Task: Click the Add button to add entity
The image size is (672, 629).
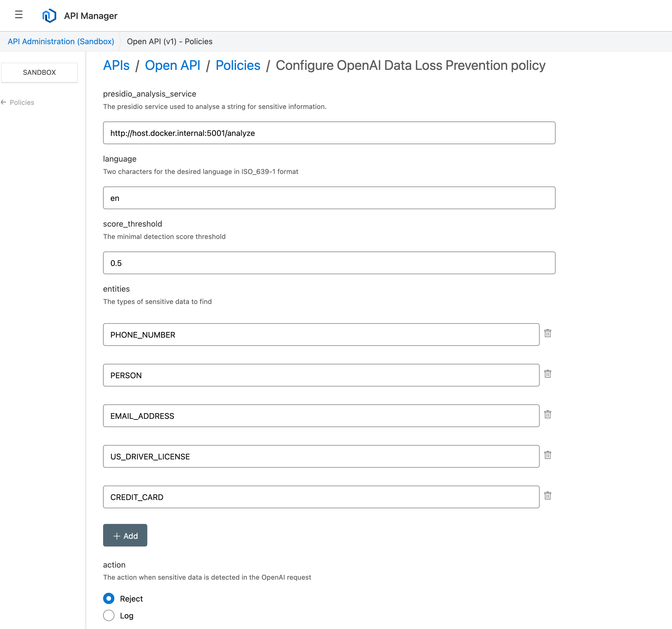Action: coord(125,535)
